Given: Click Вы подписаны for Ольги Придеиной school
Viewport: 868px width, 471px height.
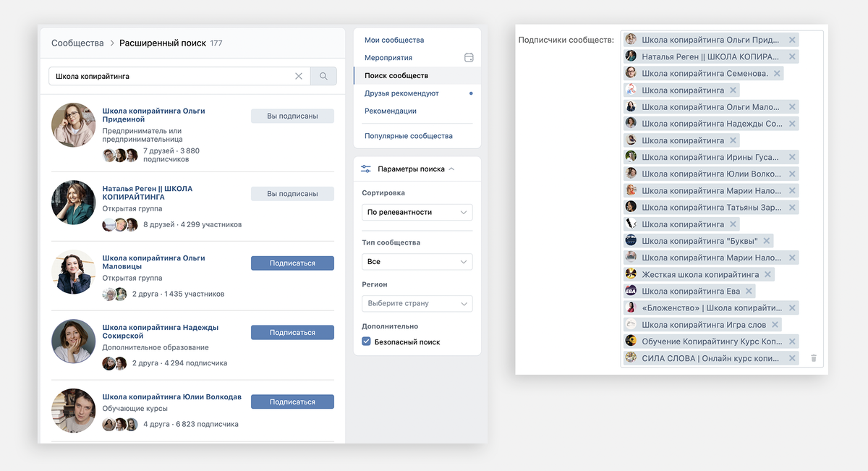Looking at the screenshot, I should [292, 116].
